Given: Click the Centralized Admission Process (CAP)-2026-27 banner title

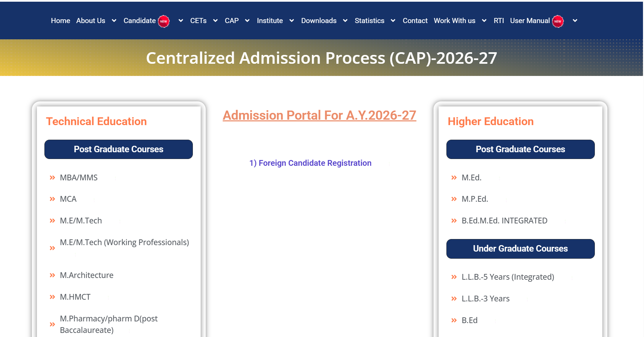Looking at the screenshot, I should (321, 58).
